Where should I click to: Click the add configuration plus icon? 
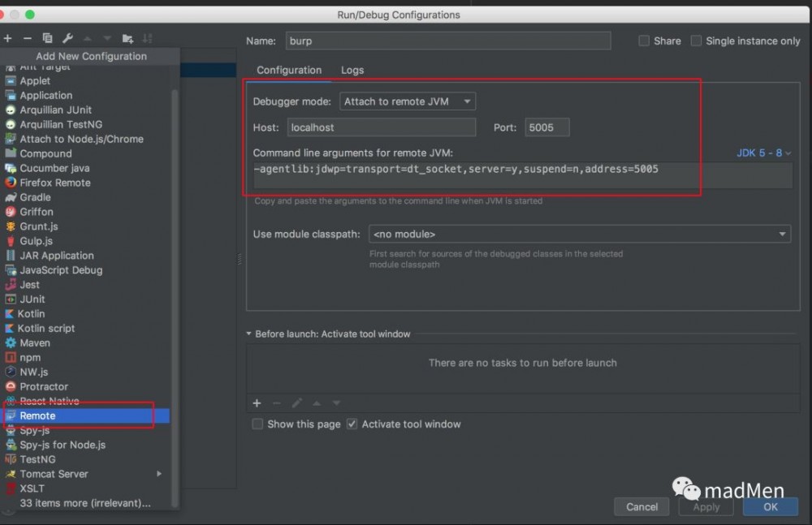pyautogui.click(x=8, y=38)
